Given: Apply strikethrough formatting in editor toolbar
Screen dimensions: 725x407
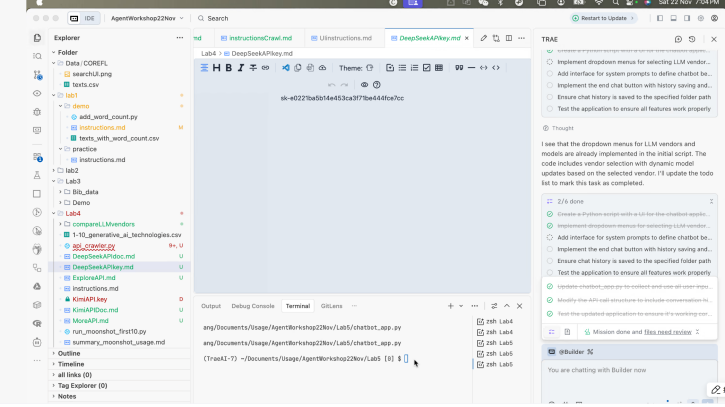Looking at the screenshot, I should pyautogui.click(x=253, y=68).
